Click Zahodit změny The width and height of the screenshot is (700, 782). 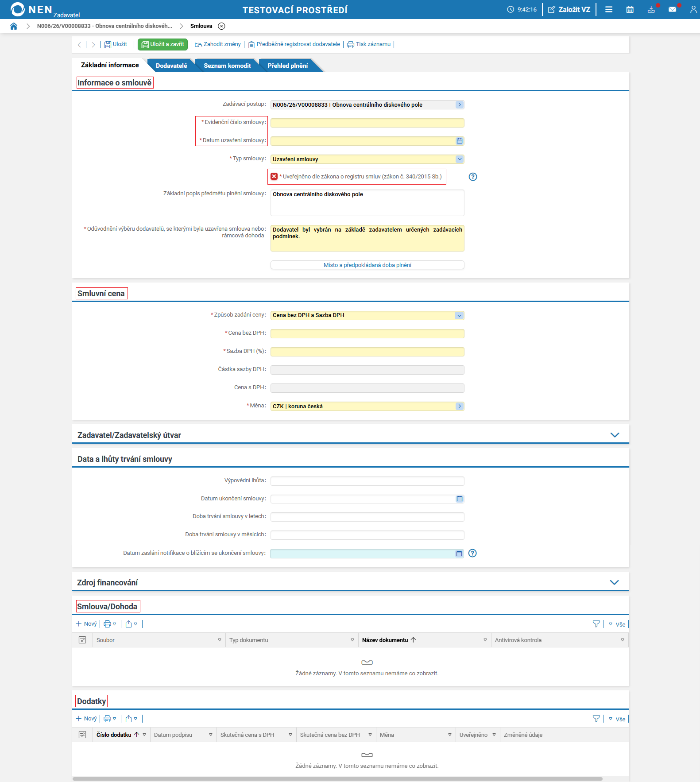(218, 44)
